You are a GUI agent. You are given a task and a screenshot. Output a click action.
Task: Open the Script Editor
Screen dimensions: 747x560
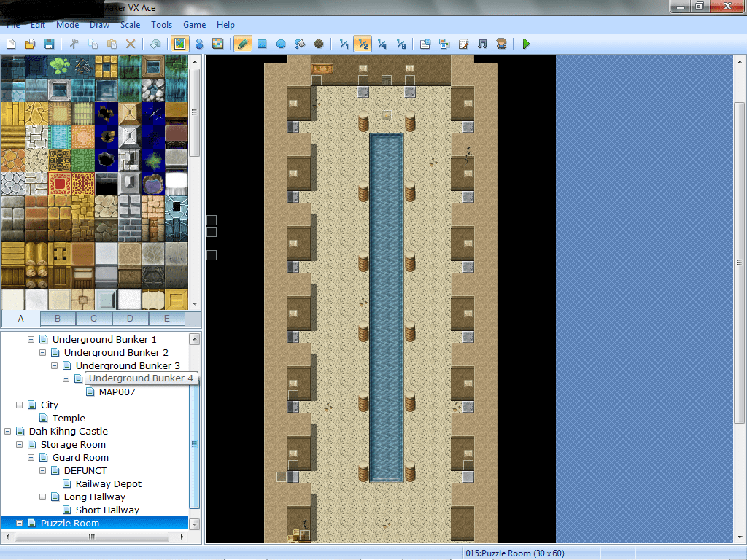point(465,44)
